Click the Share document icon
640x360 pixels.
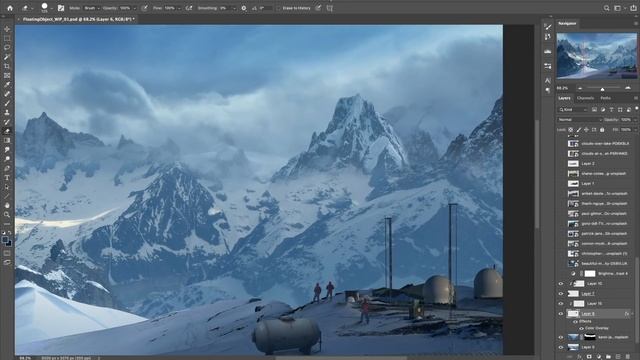coord(633,8)
